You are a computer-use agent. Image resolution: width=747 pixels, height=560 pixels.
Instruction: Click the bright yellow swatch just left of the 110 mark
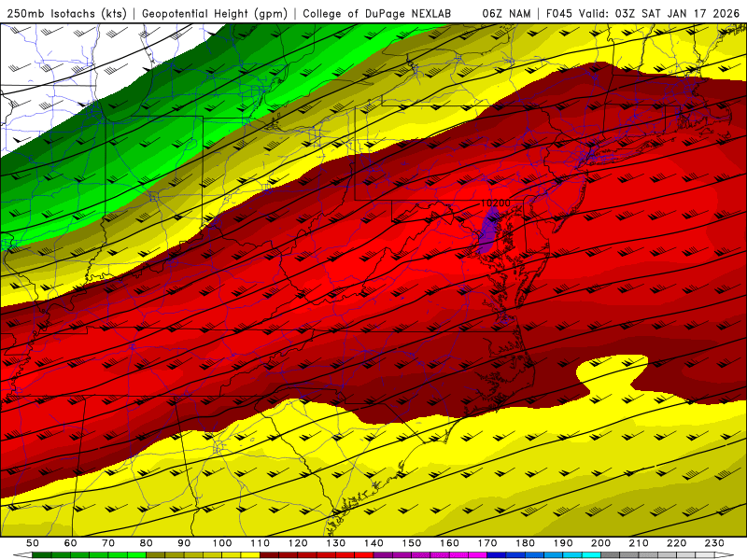[x=250, y=555]
